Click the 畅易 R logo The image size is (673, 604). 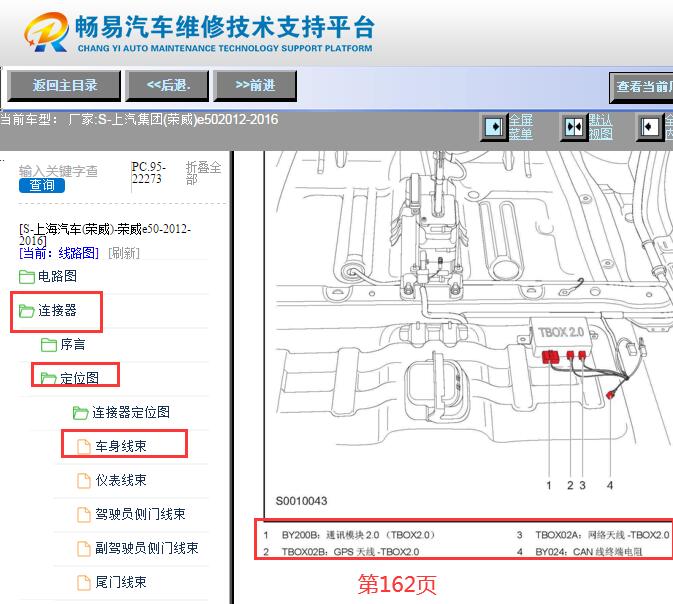pyautogui.click(x=47, y=32)
